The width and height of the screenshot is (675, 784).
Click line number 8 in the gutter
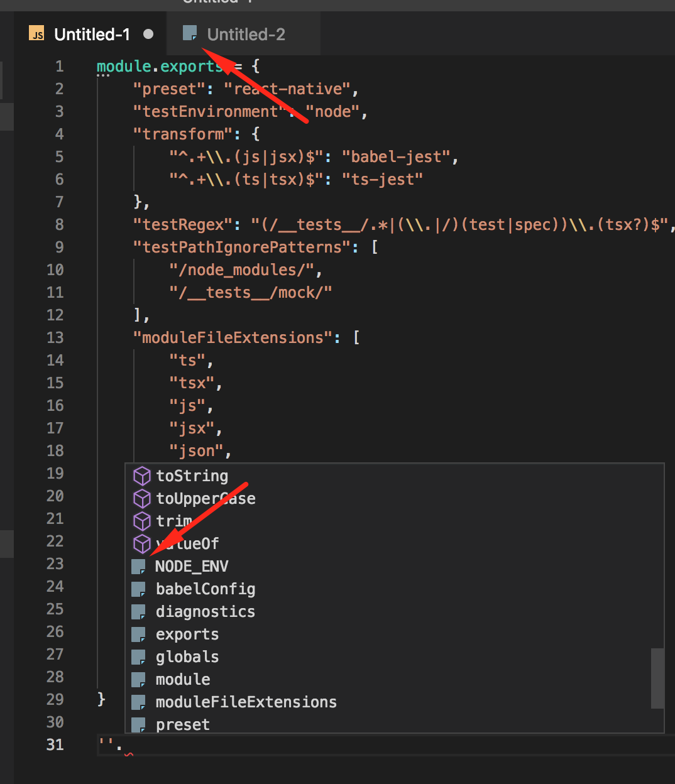[59, 224]
